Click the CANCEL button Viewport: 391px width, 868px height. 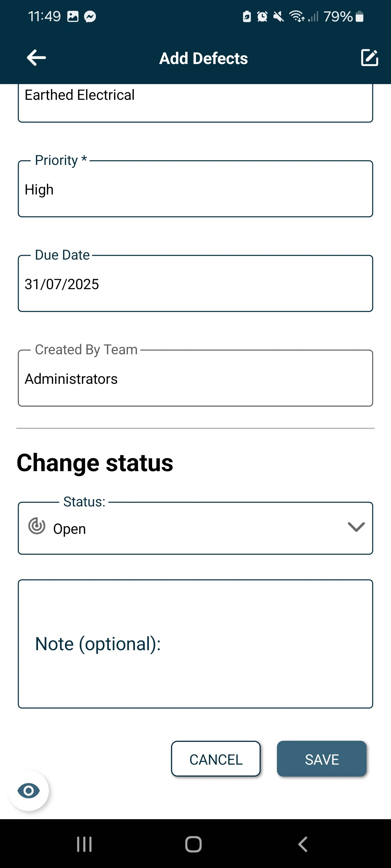point(216,759)
